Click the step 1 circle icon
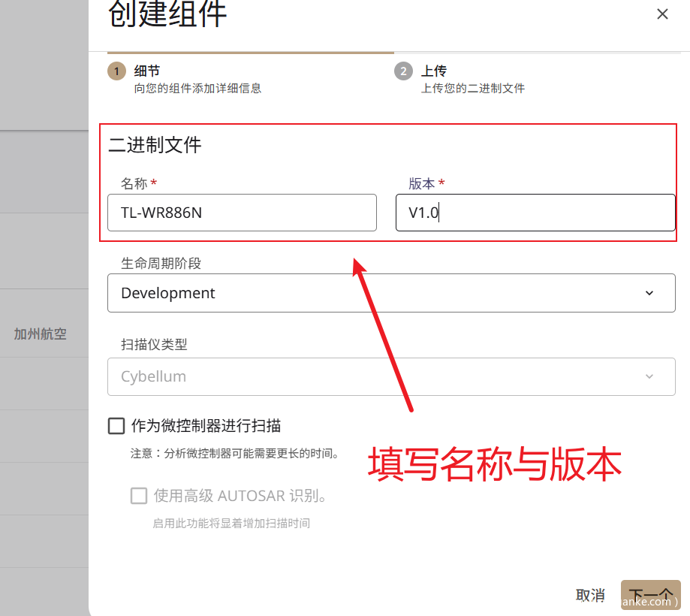 coord(116,71)
